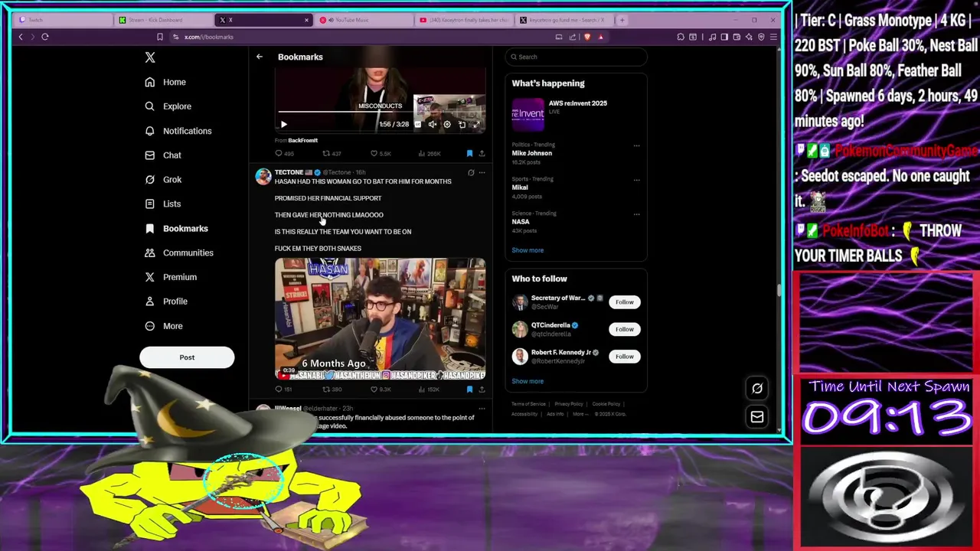Click Grok icon on TECTONE post
Screen dimensions: 980x551
coord(471,173)
